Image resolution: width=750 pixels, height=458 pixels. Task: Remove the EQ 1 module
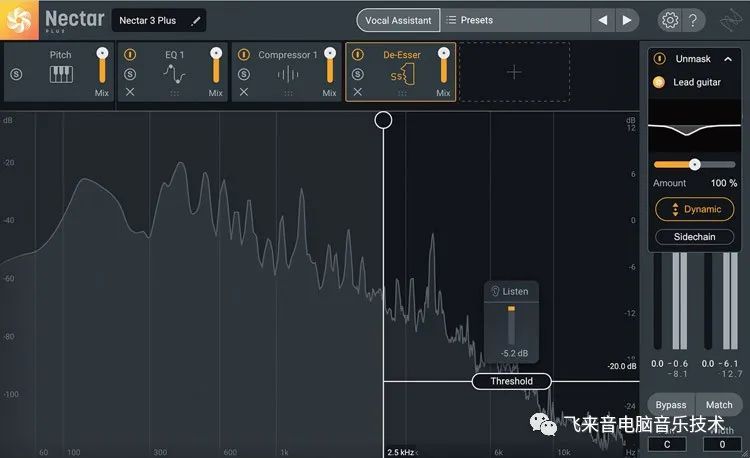(130, 92)
